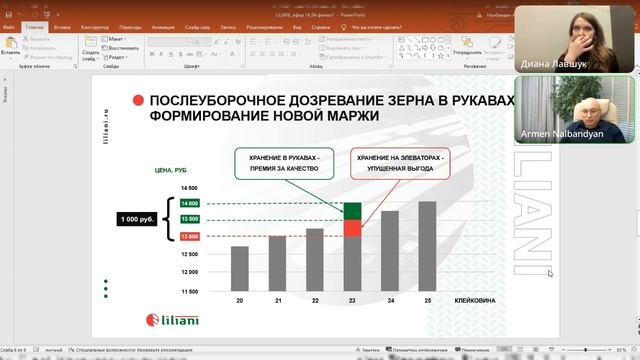
Task: Click the zoom slider in status bar
Action: click(x=586, y=350)
